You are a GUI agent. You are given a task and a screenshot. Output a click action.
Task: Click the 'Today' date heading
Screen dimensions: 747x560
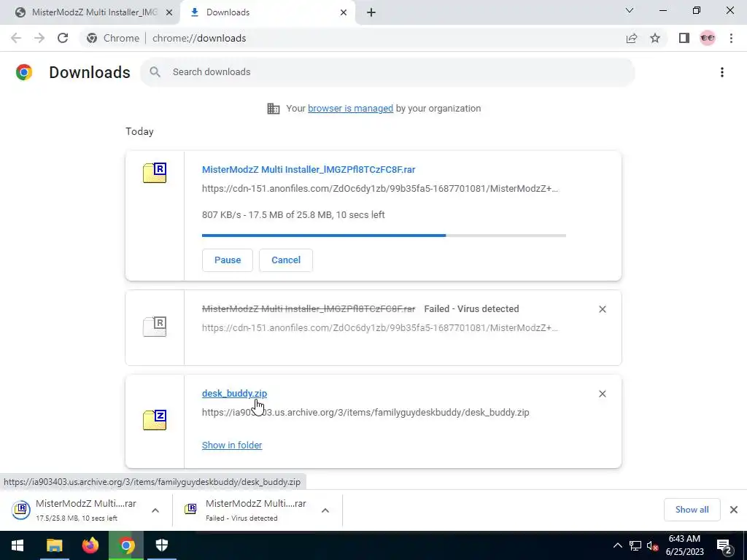(139, 131)
